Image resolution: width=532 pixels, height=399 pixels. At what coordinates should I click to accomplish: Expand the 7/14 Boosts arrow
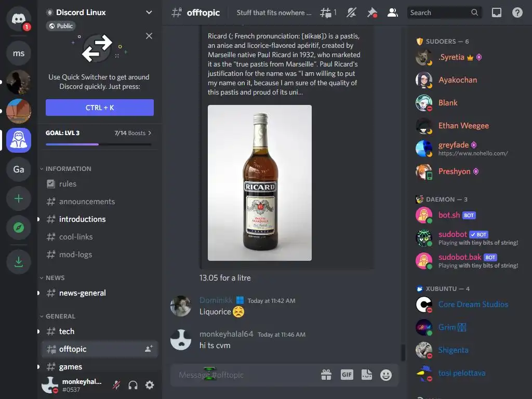click(150, 133)
